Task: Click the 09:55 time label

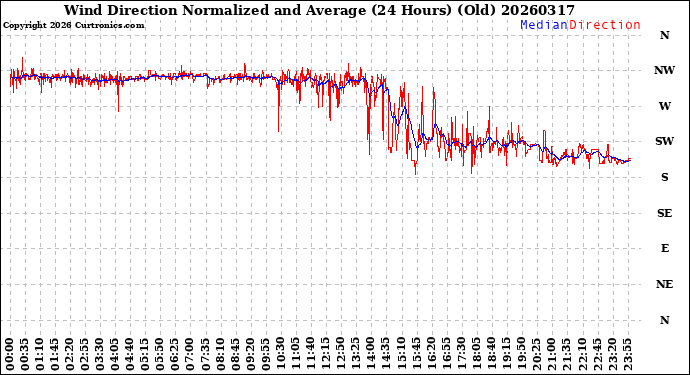Action: coord(265,355)
